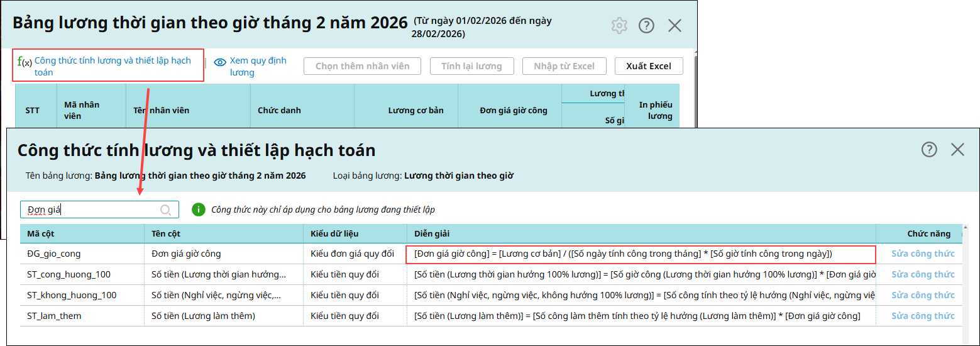Image resolution: width=980 pixels, height=346 pixels.
Task: Open settings gear in payroll header
Action: point(619,26)
